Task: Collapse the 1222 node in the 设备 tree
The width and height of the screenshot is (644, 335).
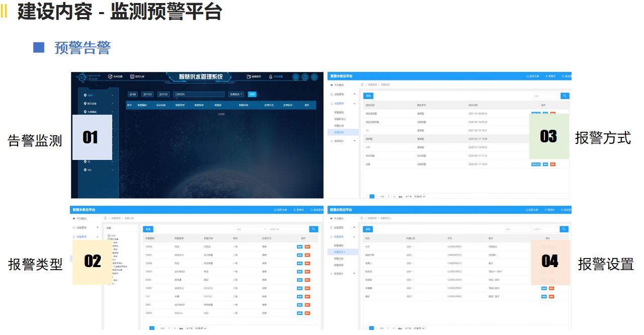Action: [x=109, y=235]
